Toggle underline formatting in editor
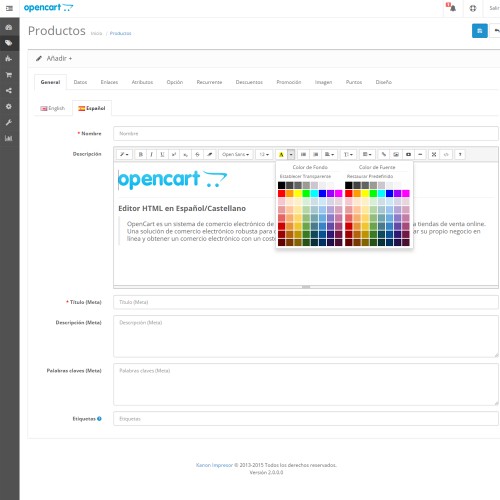The width and height of the screenshot is (500, 500). point(162,154)
